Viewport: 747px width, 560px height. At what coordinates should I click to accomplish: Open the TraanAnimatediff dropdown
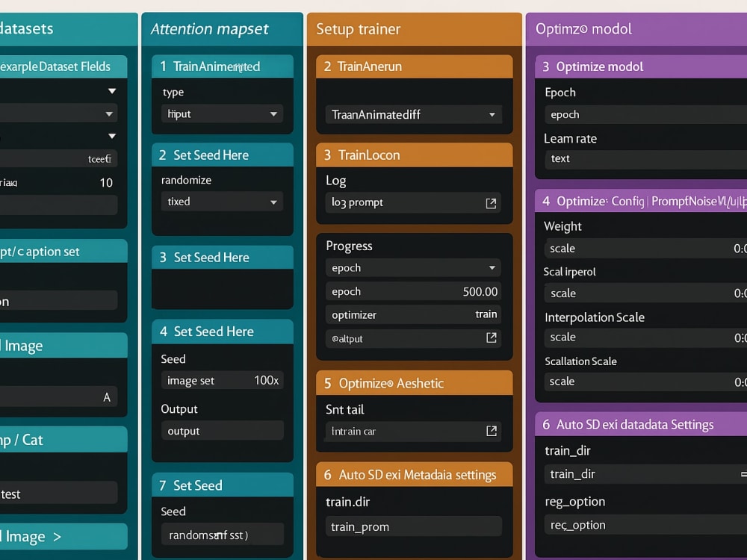414,114
